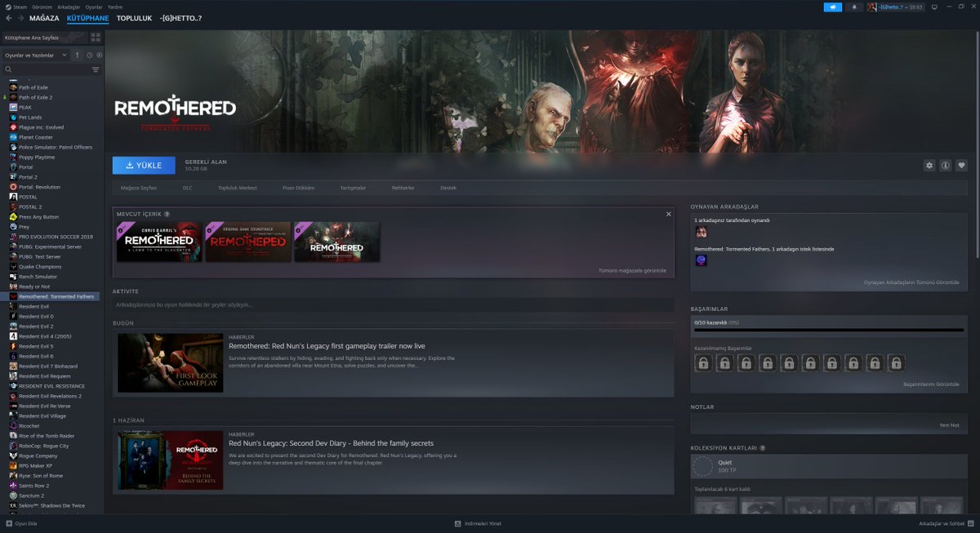Go to the KÜTÜPHANE tab
The image size is (980, 533).
88,18
